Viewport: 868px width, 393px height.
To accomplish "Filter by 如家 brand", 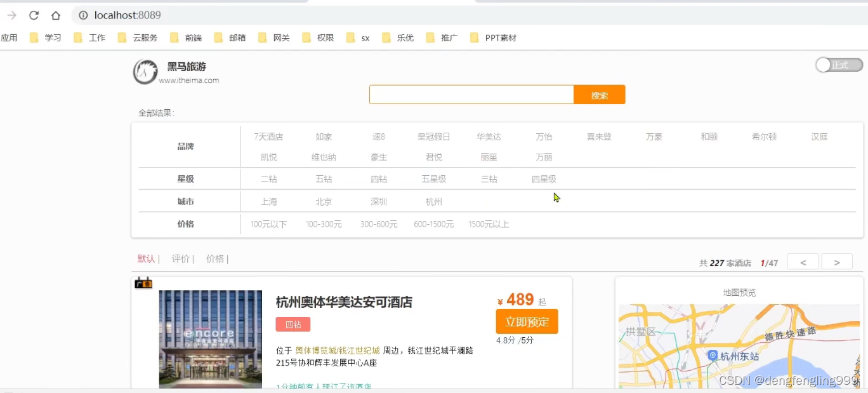I will click(324, 137).
